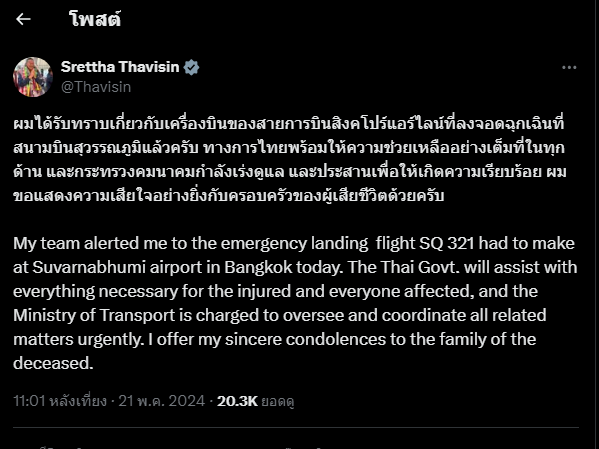
Task: Click the English paragraph starting 'My team alerted'
Action: 295,303
